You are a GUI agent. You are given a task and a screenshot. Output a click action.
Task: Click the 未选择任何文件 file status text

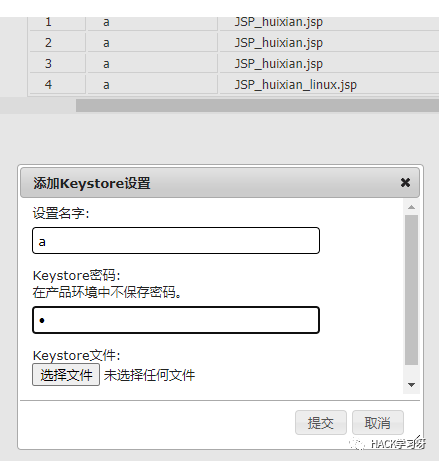coord(149,375)
